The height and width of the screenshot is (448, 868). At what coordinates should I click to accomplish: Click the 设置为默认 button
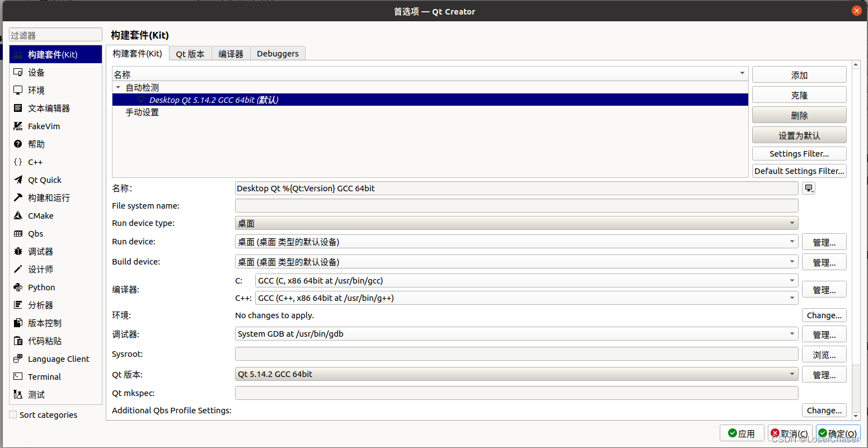(799, 135)
